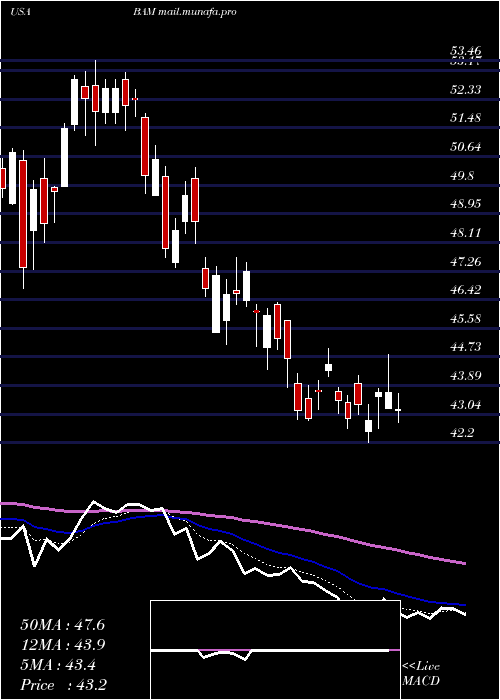
Task: Click the 12MA : 43.9 label
Action: pos(62,645)
